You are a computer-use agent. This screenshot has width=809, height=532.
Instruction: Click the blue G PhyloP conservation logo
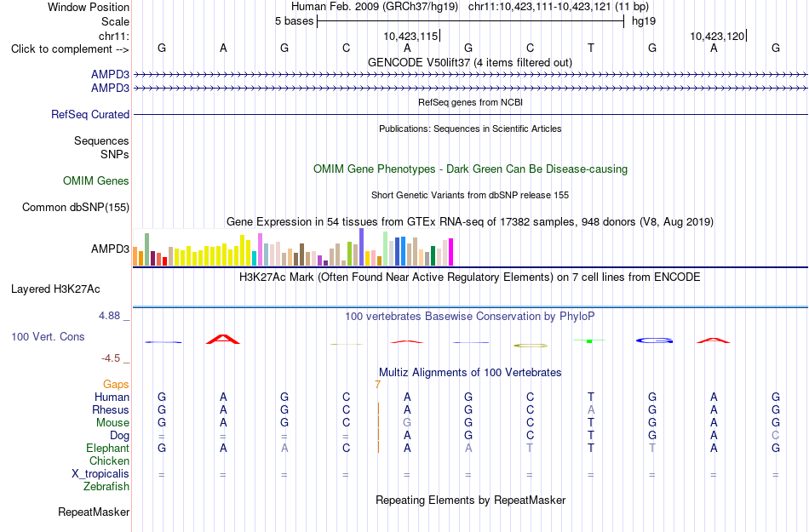tap(655, 340)
